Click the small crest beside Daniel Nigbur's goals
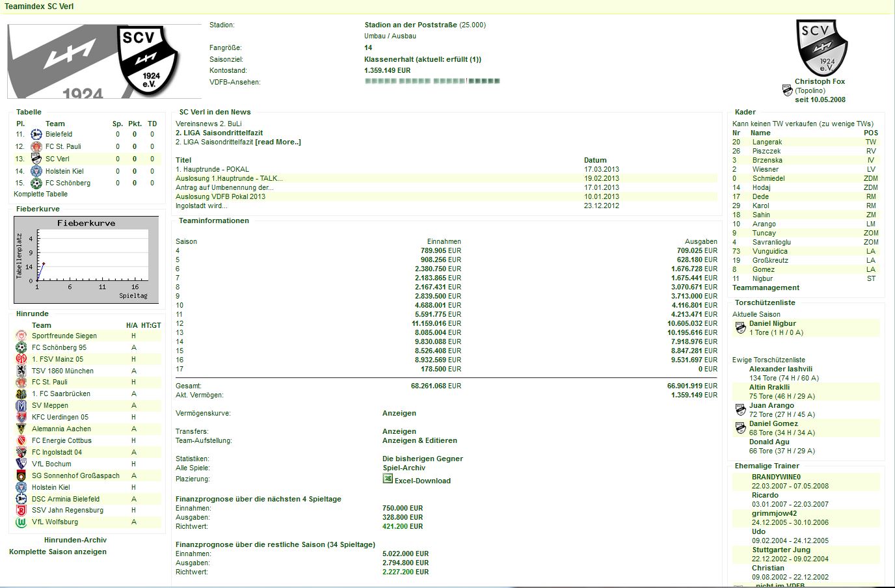The height and width of the screenshot is (588, 895). (x=740, y=328)
